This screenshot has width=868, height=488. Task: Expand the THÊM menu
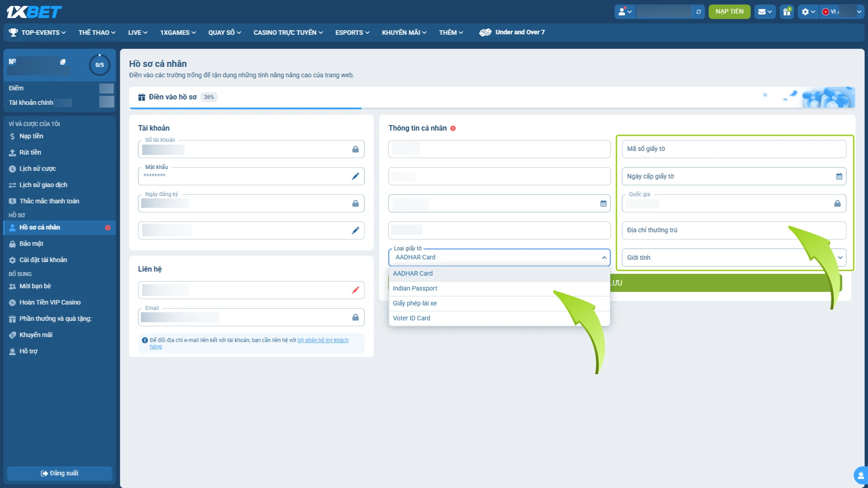click(451, 33)
